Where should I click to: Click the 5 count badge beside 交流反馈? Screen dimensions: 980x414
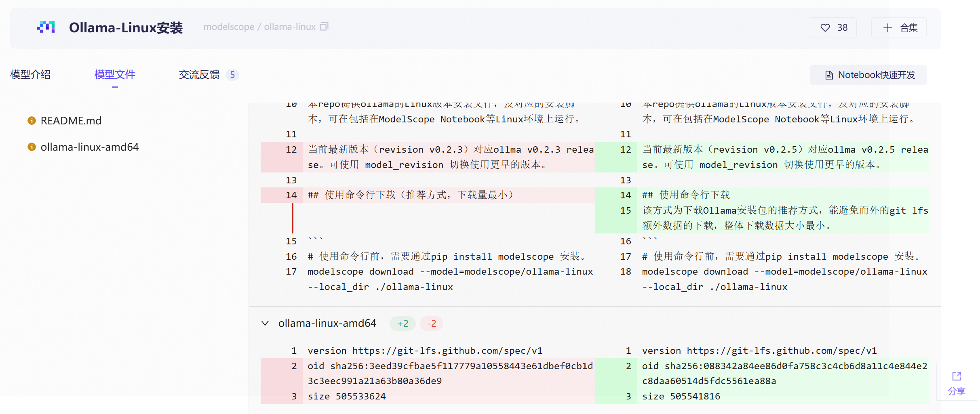click(x=232, y=75)
